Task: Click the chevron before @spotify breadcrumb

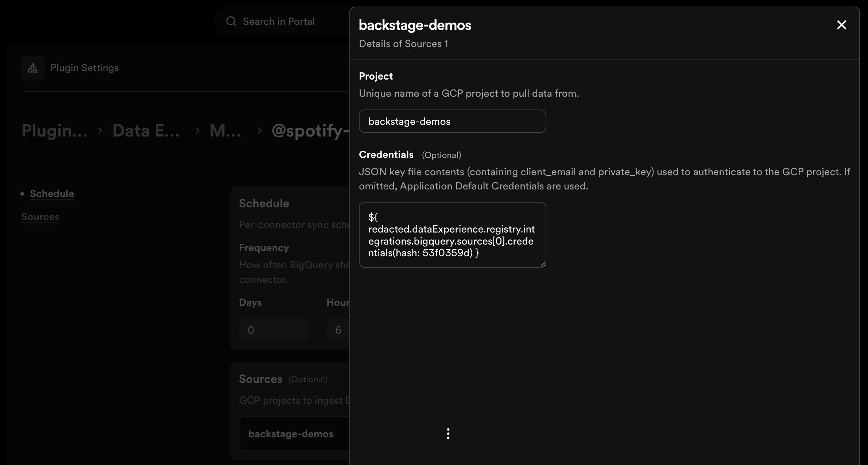Action: point(259,131)
